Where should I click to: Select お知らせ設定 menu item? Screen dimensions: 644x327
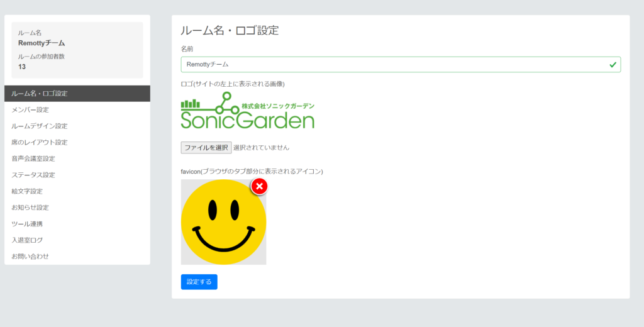click(77, 208)
